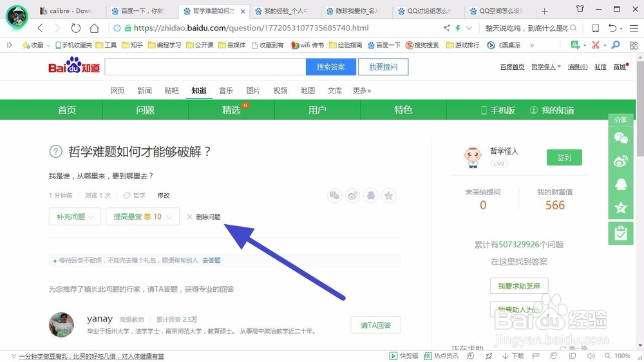Screen dimensions: 644x362
Task: Click 搜索答案 button
Action: tap(330, 67)
